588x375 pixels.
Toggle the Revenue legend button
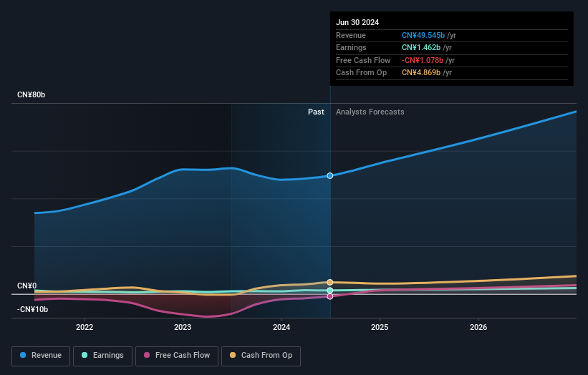[x=41, y=356]
